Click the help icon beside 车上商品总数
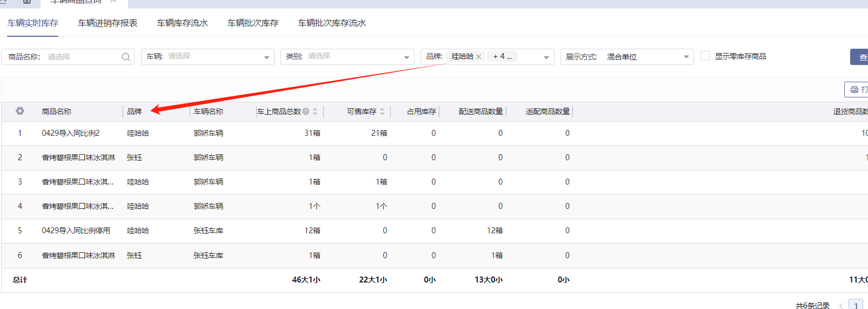868x309 pixels. coord(306,111)
